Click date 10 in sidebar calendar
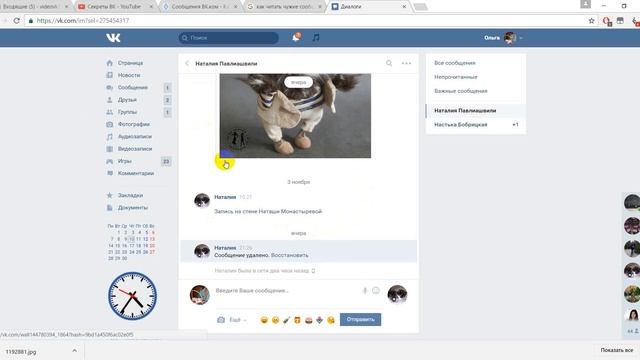The height and width of the screenshot is (360, 640). [131, 239]
